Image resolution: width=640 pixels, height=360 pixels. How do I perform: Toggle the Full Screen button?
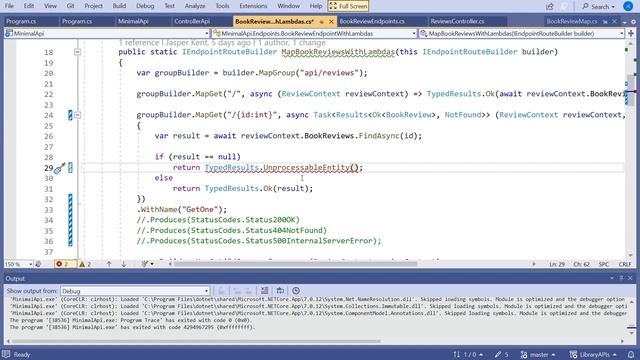coord(348,6)
